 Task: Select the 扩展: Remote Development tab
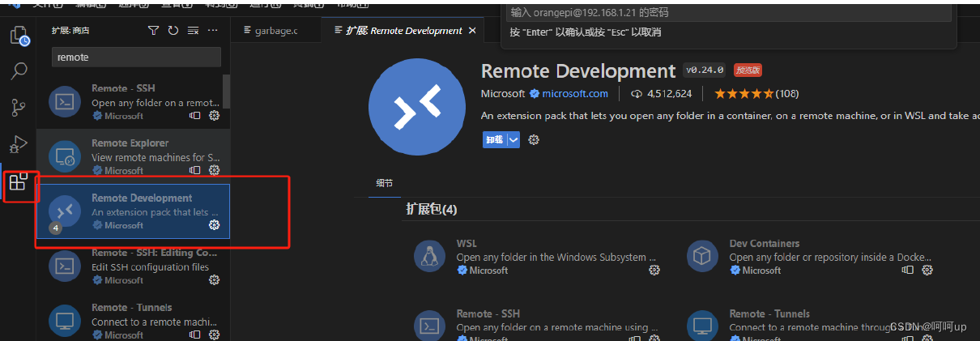[x=403, y=31]
